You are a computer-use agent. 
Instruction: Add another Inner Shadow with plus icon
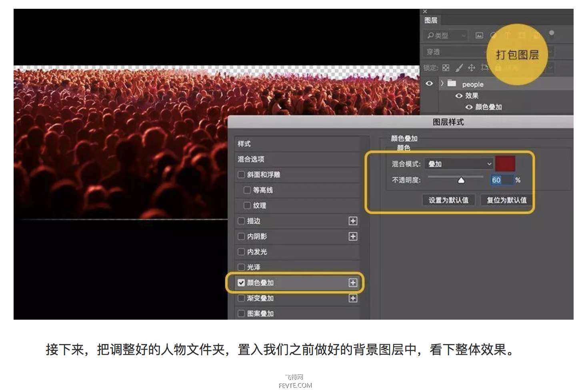353,237
